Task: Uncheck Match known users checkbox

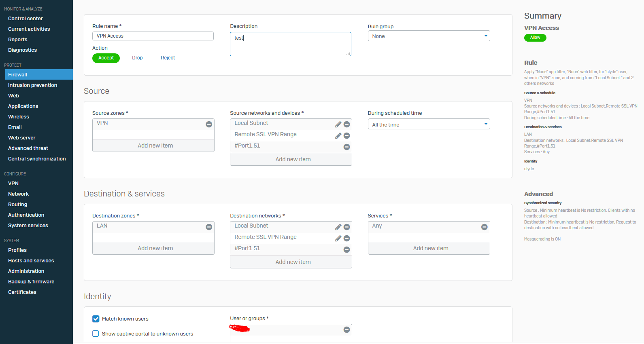Action: pos(96,319)
